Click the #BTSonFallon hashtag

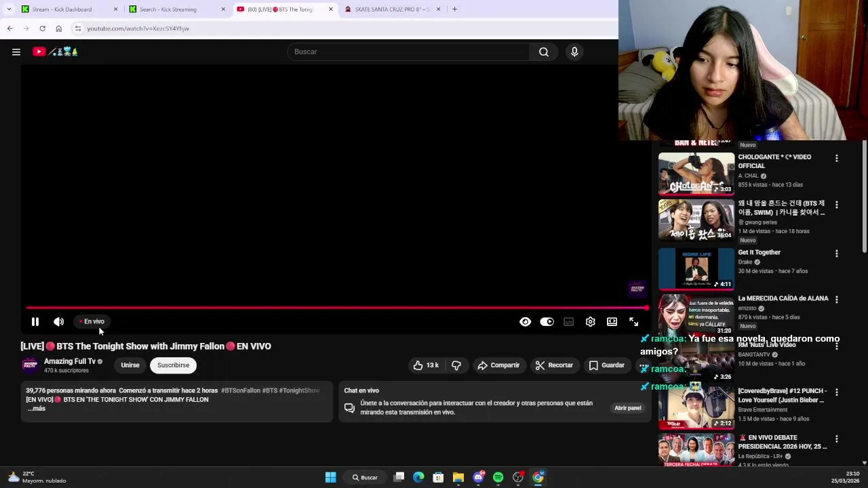tap(241, 390)
